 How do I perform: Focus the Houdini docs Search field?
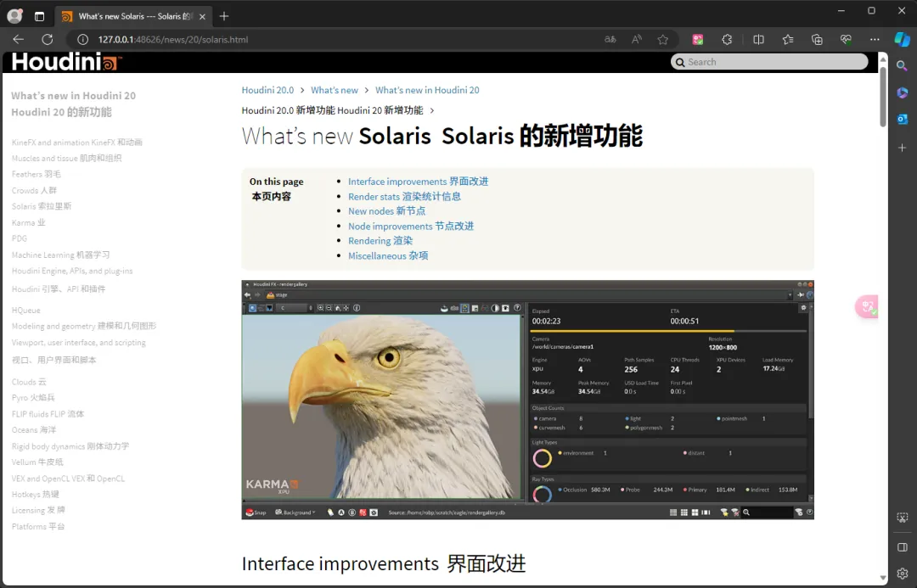pos(769,62)
